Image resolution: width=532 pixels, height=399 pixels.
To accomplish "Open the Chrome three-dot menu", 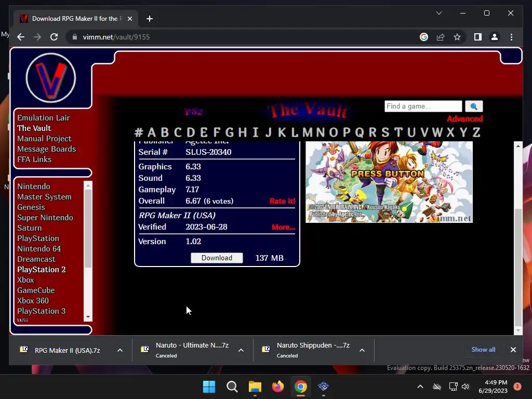I will 511,37.
